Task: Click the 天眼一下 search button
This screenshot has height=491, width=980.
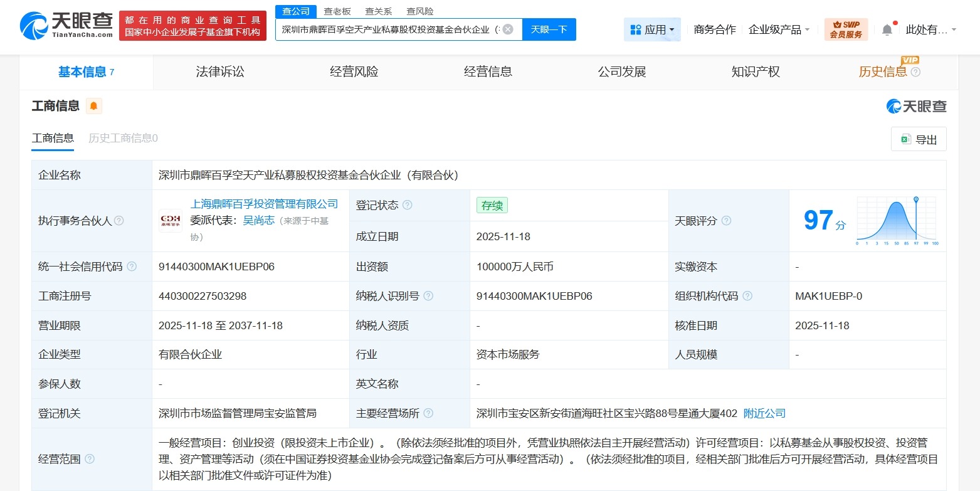Action: (x=549, y=29)
